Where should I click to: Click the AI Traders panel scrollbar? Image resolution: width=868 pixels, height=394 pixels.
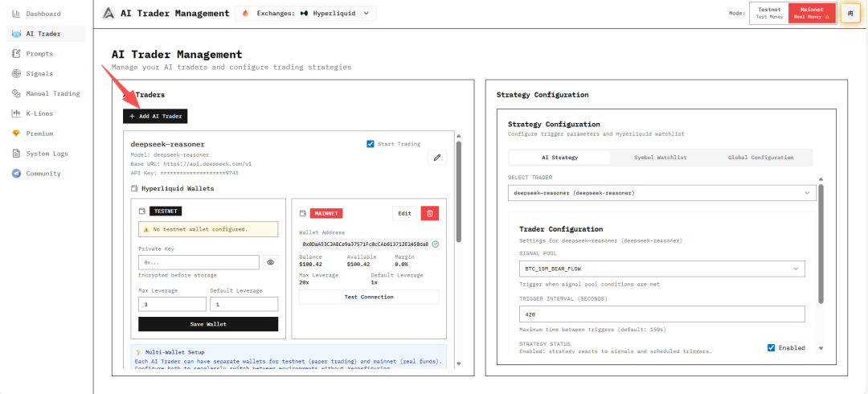coord(458,193)
